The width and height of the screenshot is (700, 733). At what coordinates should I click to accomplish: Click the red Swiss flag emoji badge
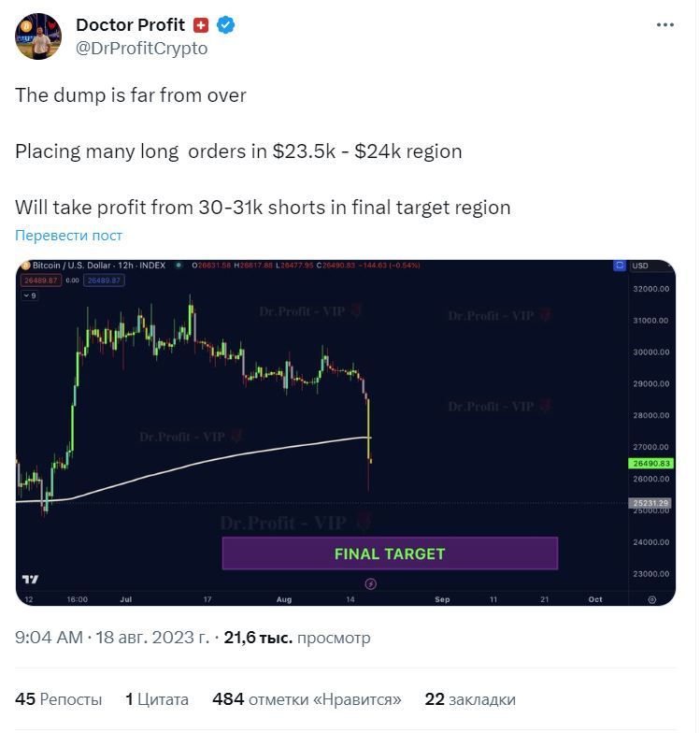(201, 24)
